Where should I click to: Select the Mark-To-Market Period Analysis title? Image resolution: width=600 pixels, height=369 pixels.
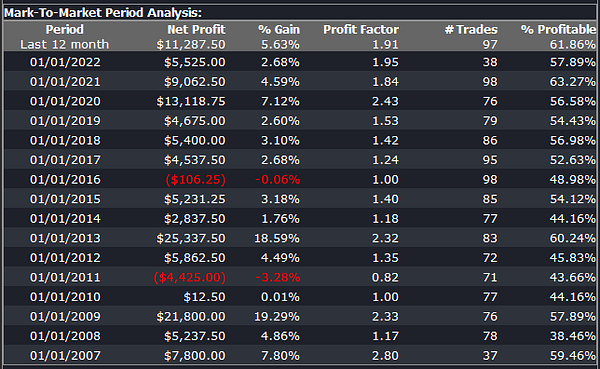pos(103,13)
